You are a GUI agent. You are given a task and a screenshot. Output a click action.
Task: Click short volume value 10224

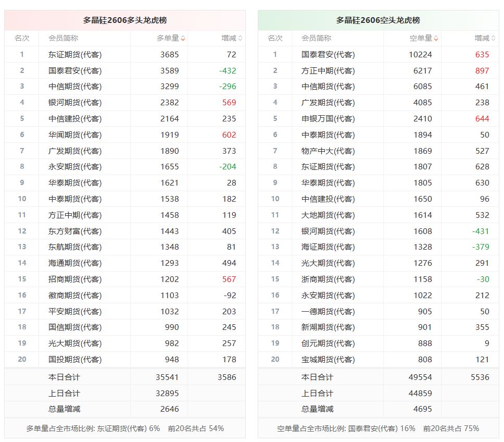420,54
